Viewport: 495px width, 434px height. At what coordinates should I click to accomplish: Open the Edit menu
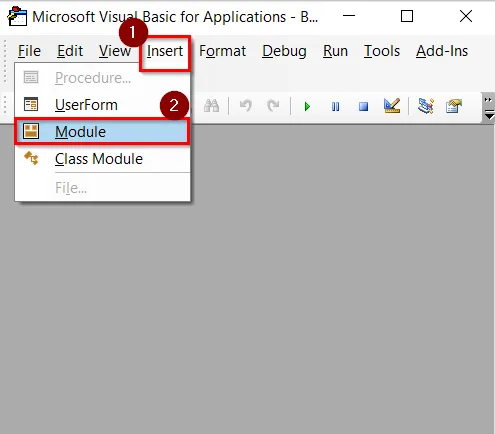(70, 51)
